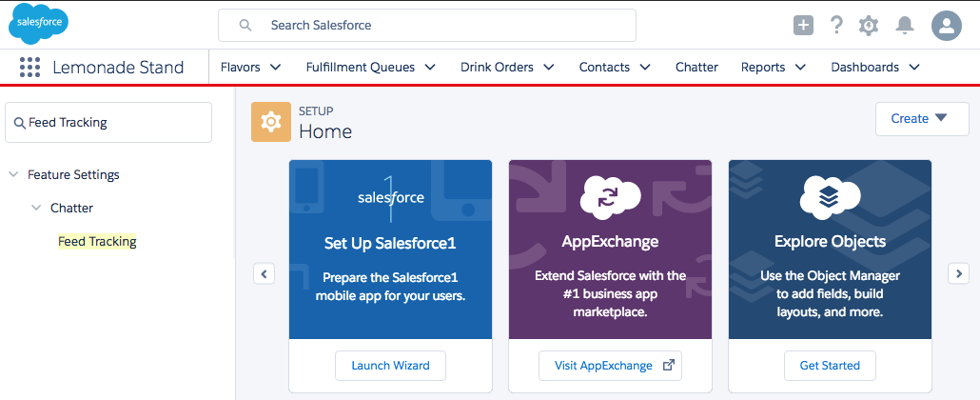The width and height of the screenshot is (980, 400).
Task: Collapse the Feature Settings tree node
Action: [x=13, y=175]
